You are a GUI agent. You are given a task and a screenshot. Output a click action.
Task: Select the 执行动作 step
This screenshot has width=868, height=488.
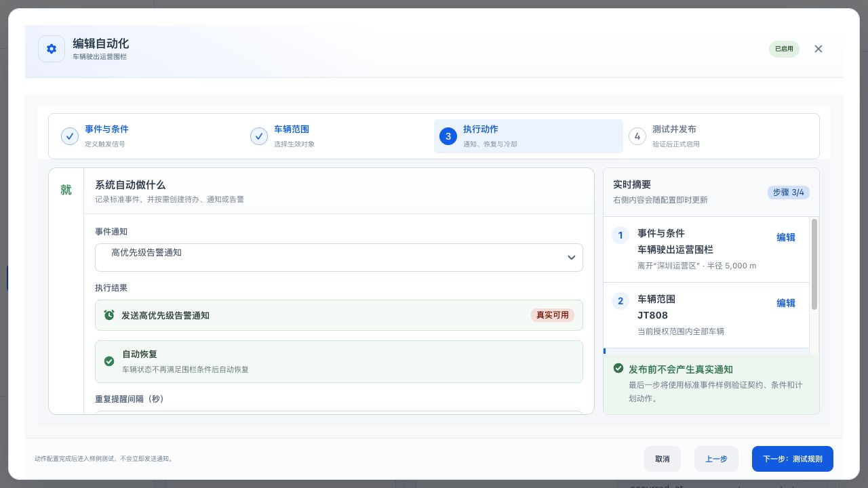528,136
